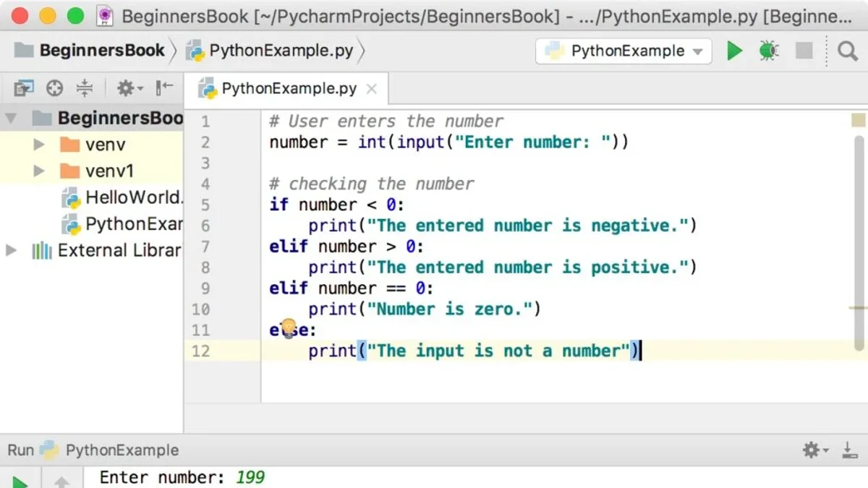Screen dimensions: 868x488
Task: Close the PythonExample.py editor tab
Action: pos(372,89)
